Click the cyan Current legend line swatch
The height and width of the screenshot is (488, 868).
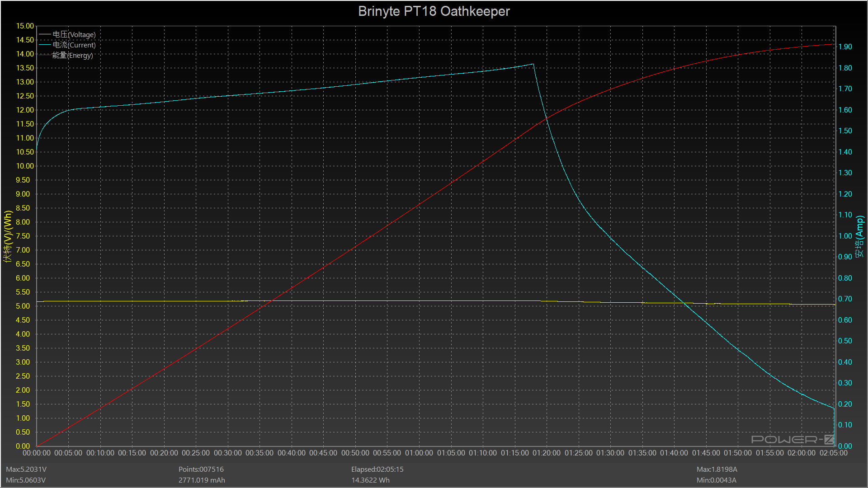45,45
